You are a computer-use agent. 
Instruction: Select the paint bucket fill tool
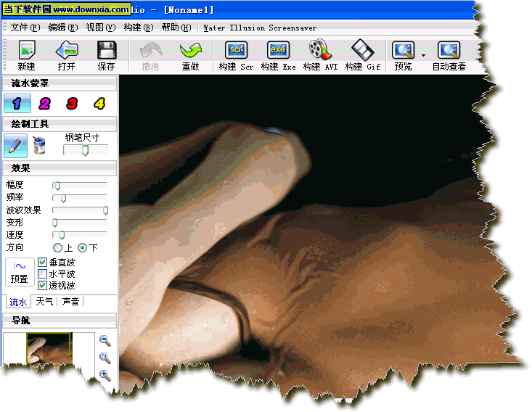coord(40,145)
